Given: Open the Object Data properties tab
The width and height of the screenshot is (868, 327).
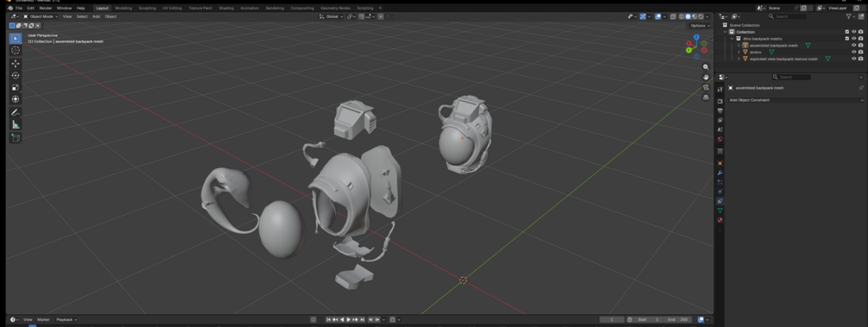Looking at the screenshot, I should [719, 211].
